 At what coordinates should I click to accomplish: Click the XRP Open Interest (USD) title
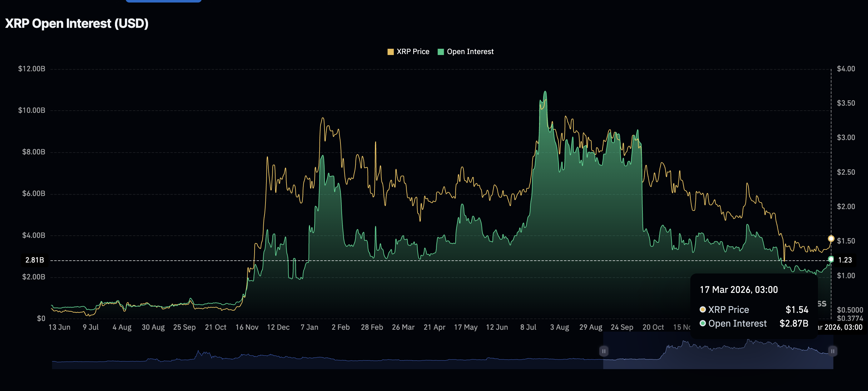pyautogui.click(x=77, y=23)
